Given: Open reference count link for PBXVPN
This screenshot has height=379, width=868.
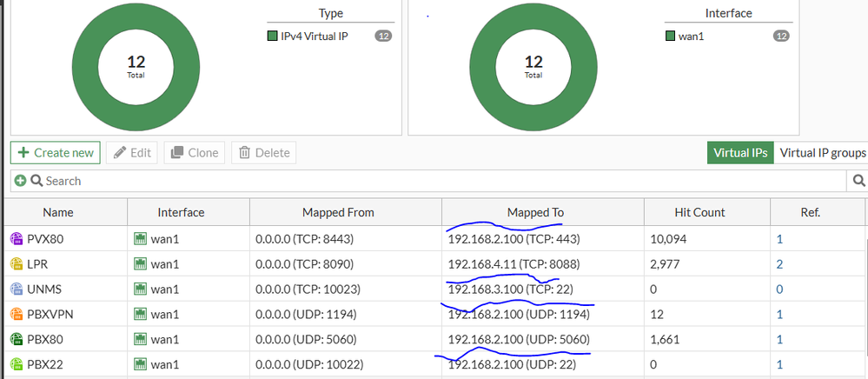Looking at the screenshot, I should click(x=779, y=315).
